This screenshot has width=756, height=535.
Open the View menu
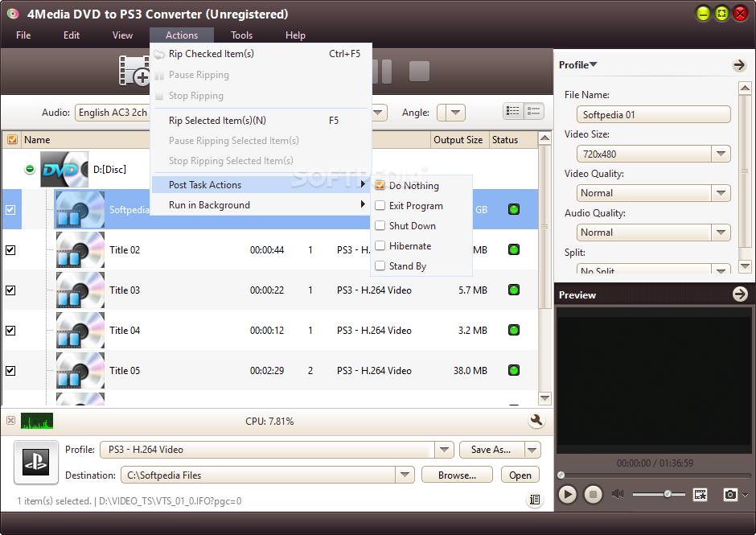pyautogui.click(x=122, y=35)
